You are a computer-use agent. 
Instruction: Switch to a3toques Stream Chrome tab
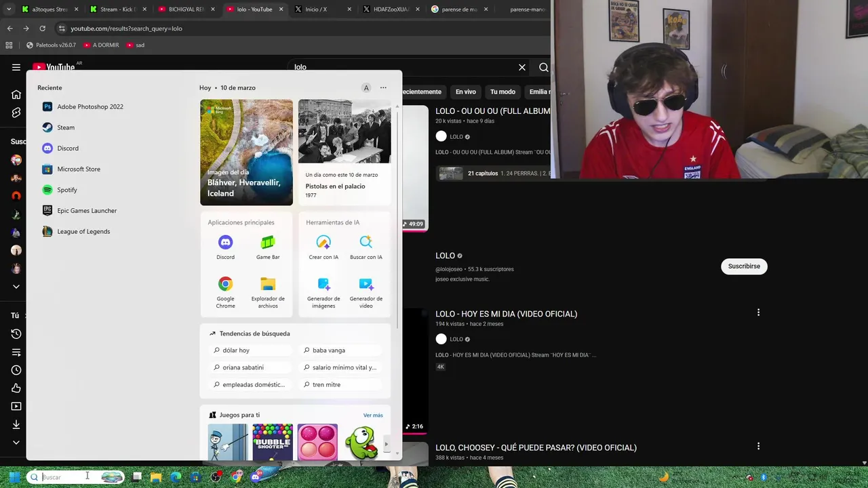(x=50, y=9)
